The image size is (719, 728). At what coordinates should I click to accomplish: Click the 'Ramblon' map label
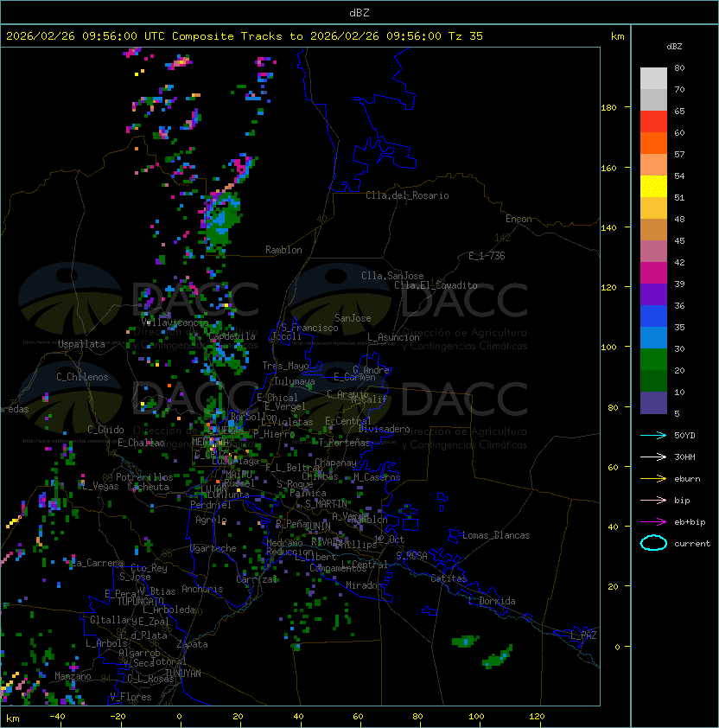[x=283, y=250]
